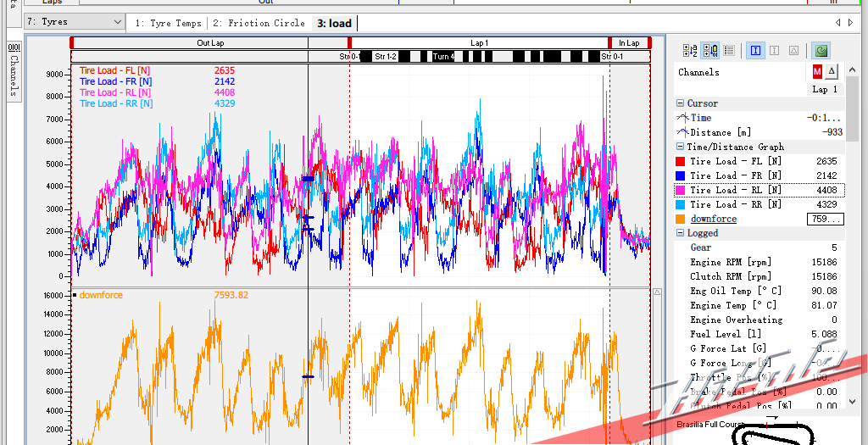Select the Engine RPM [rpm] channel
The width and height of the screenshot is (868, 445).
759,262
